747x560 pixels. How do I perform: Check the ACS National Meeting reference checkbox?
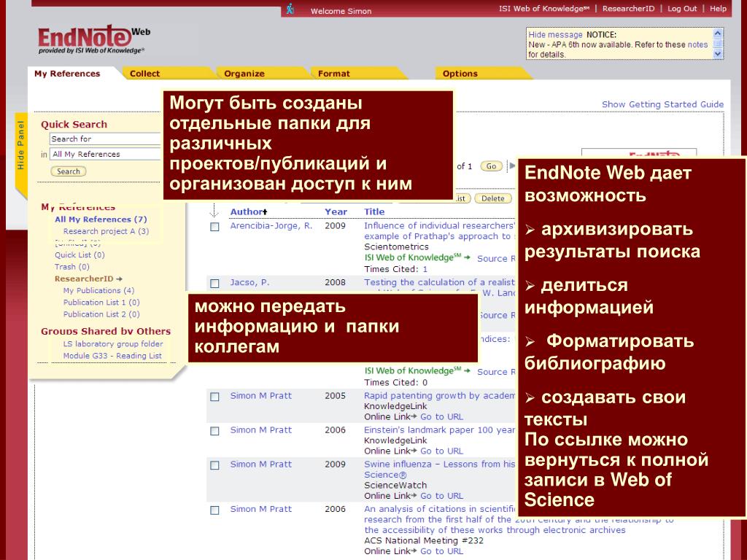[215, 510]
